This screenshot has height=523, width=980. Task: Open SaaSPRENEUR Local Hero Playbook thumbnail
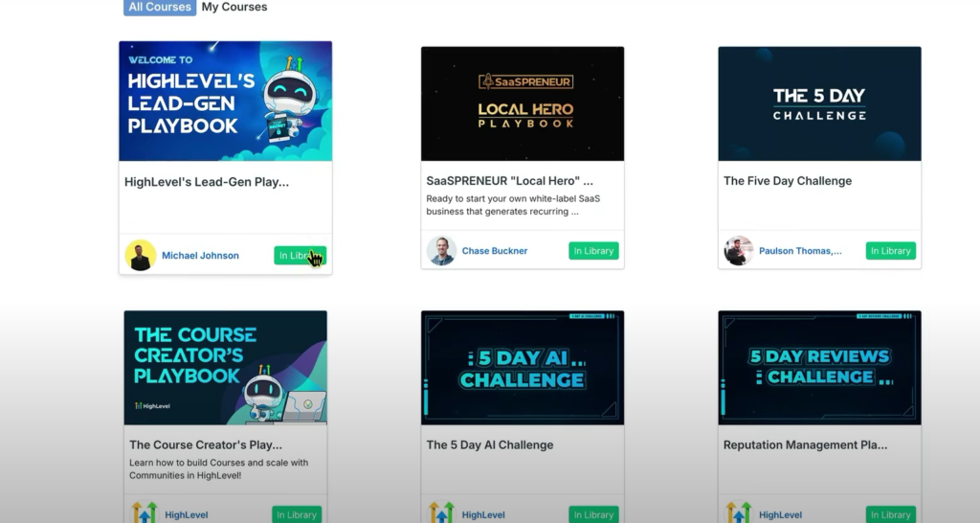[x=523, y=103]
